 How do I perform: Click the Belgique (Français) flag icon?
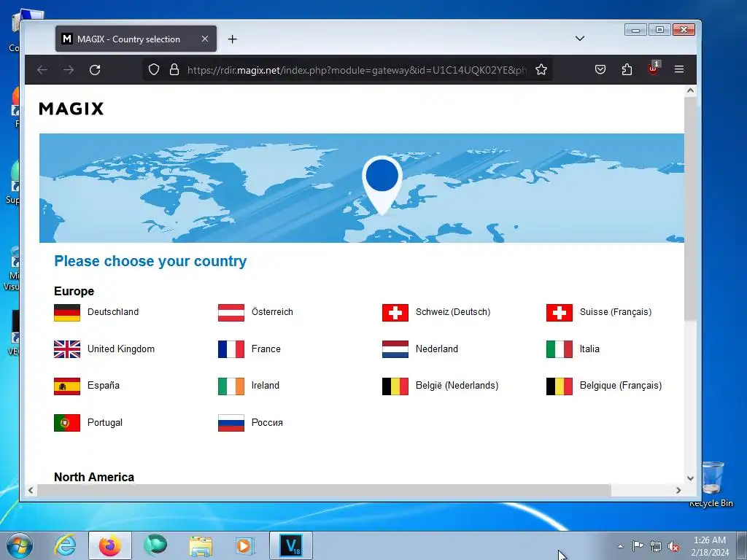click(x=560, y=386)
